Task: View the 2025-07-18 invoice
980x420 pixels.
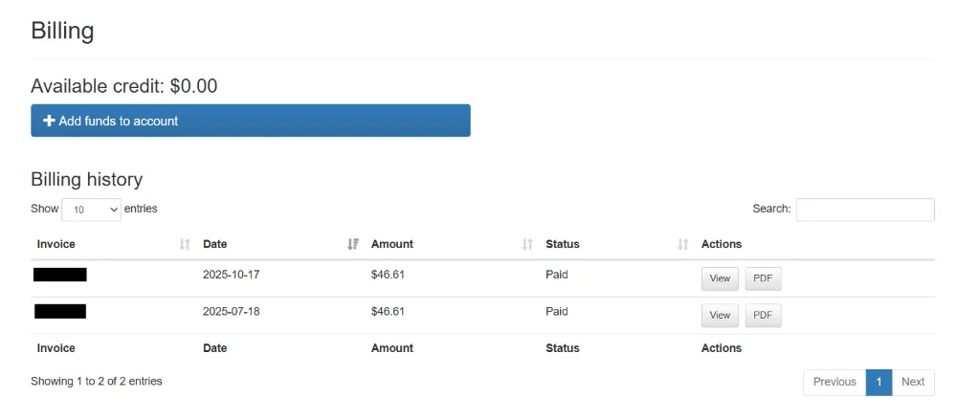Action: 720,315
